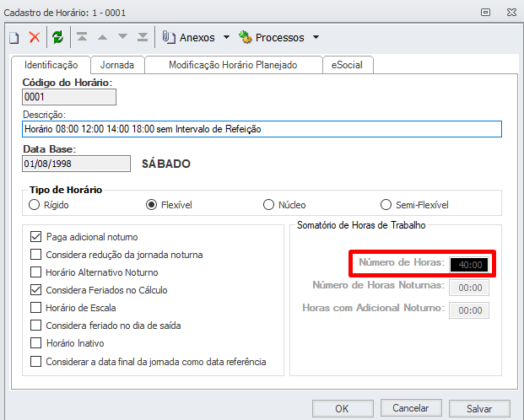Click Horas com Adicional Noturno field

[x=469, y=310]
